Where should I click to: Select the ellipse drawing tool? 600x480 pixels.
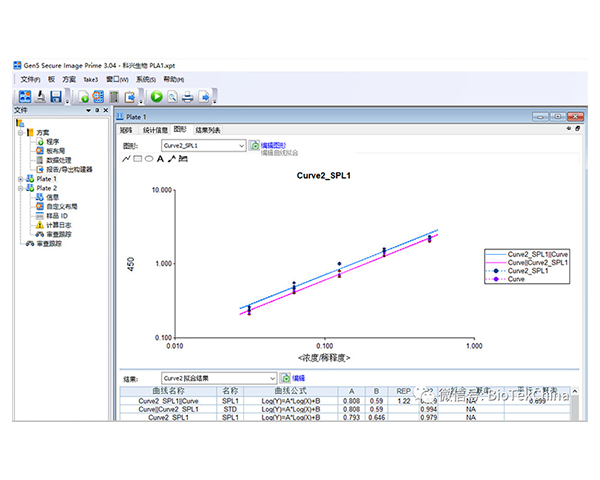point(149,158)
